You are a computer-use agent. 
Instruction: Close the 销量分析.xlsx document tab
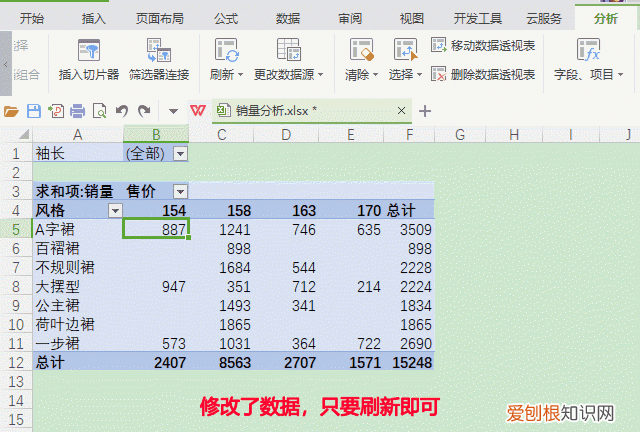tap(401, 111)
